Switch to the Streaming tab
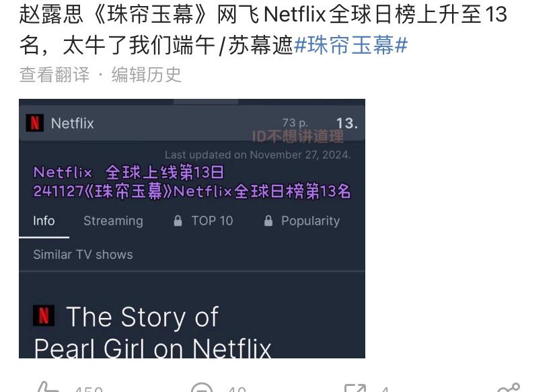Screen dimensions: 557x392 [x=113, y=221]
